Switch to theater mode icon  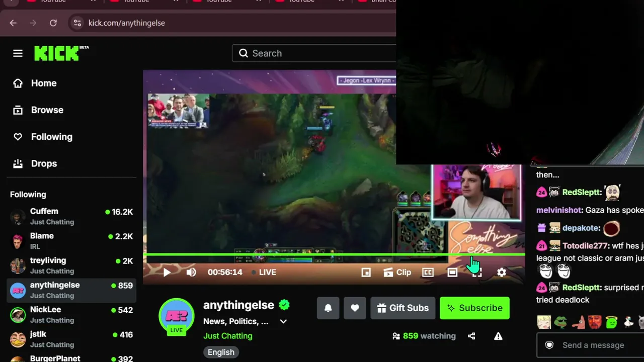click(x=452, y=272)
